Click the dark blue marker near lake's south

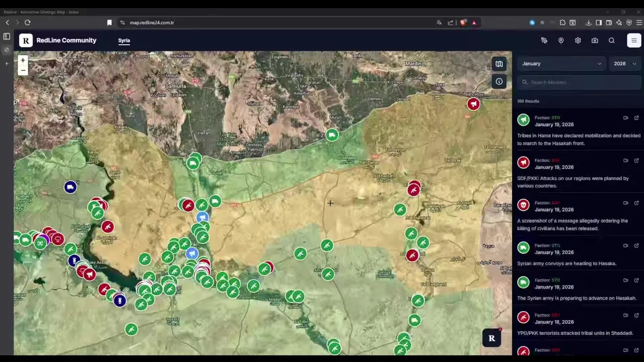119,300
